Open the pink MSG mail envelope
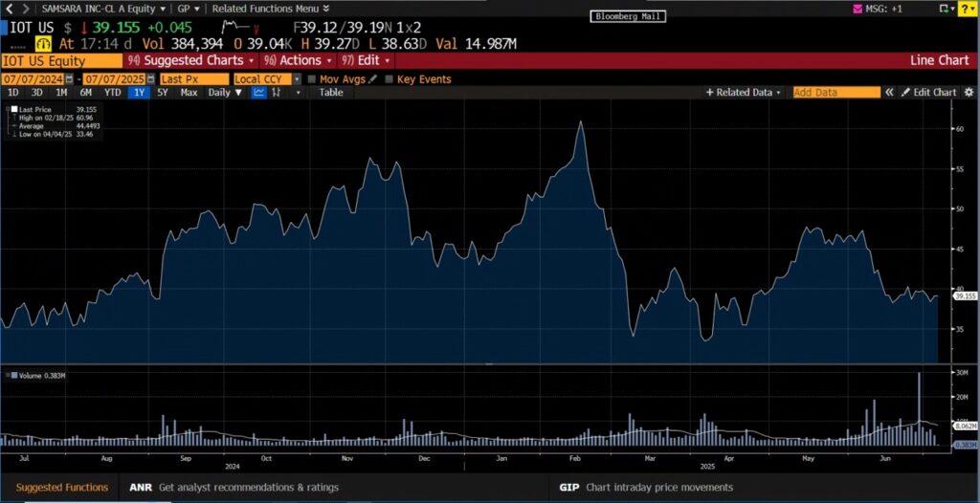Screen dimensions: 980x503 [858, 9]
